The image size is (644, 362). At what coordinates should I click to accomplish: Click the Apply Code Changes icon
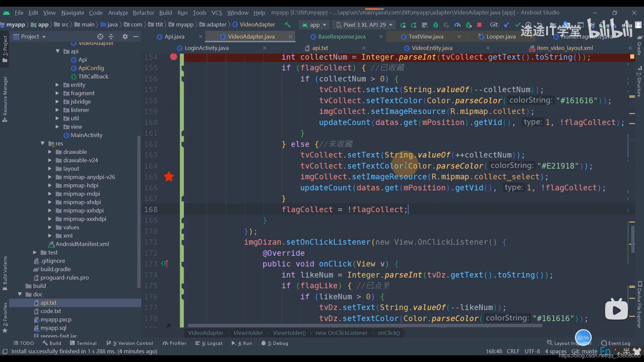coord(425,25)
